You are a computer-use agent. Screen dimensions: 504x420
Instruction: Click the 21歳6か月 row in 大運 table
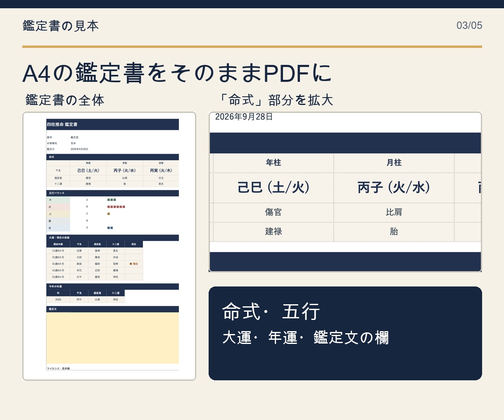(95, 257)
